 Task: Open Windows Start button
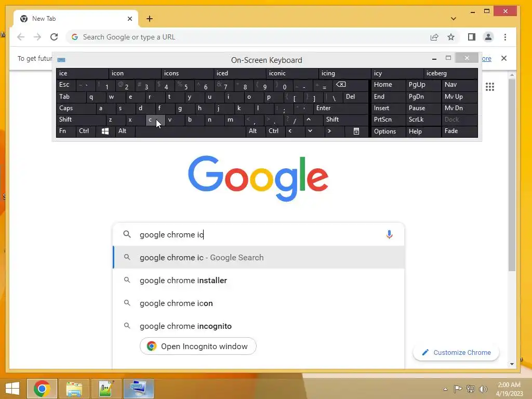[x=12, y=389]
